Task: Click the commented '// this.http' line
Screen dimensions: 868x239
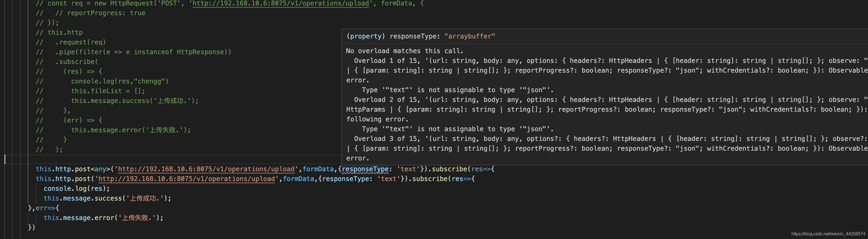Action: point(59,32)
